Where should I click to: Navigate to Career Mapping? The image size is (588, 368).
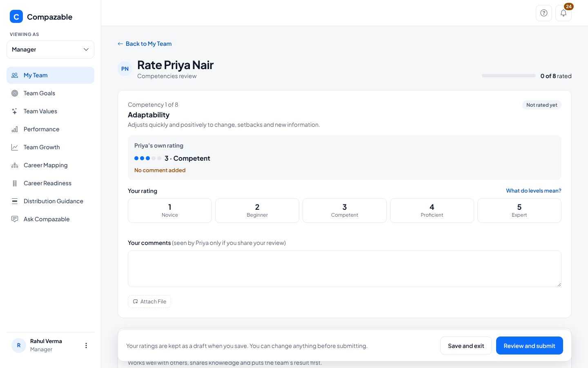pos(50,165)
